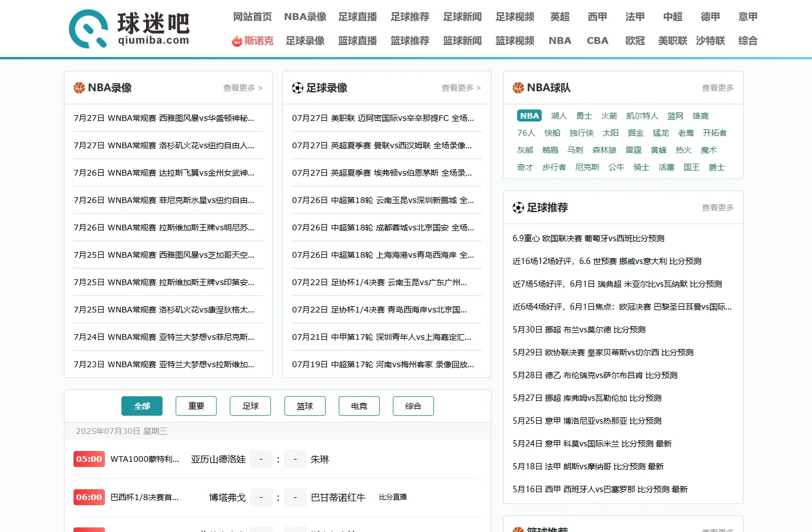
Task: Click the 亚历山德洛娃 player name
Action: [x=218, y=459]
